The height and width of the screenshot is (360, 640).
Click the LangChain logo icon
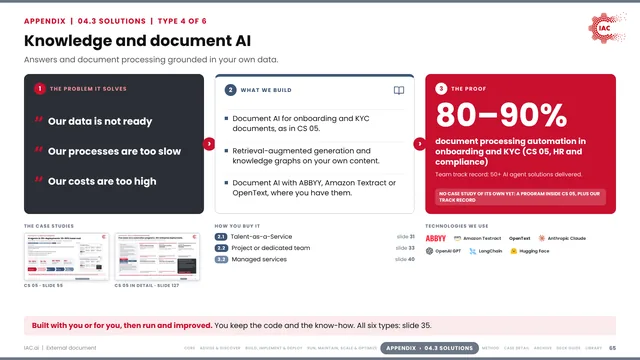pyautogui.click(x=473, y=251)
